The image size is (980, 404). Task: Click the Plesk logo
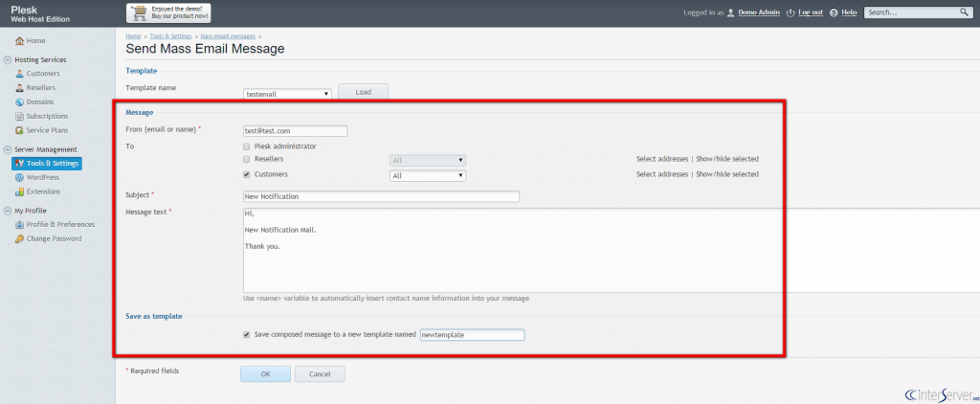[x=40, y=14]
